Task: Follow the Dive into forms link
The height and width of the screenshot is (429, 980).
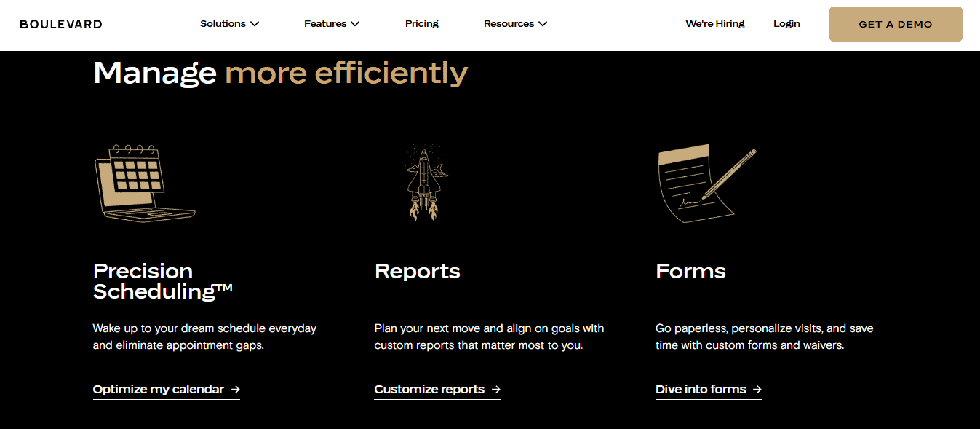Action: 709,390
